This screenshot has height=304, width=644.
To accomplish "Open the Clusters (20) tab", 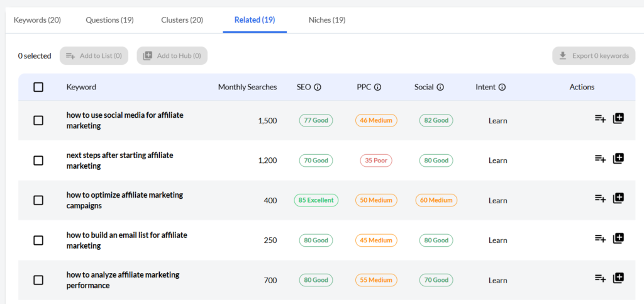I will pos(182,20).
